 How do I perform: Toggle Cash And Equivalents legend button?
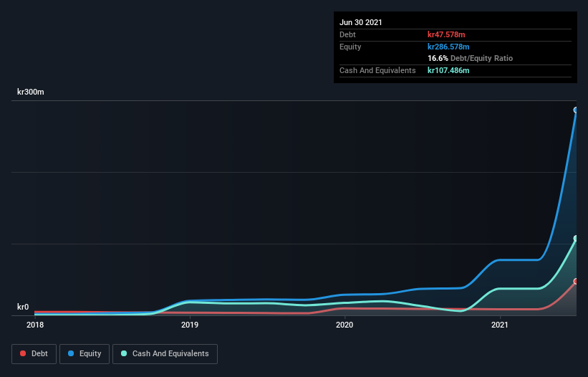pyautogui.click(x=165, y=354)
